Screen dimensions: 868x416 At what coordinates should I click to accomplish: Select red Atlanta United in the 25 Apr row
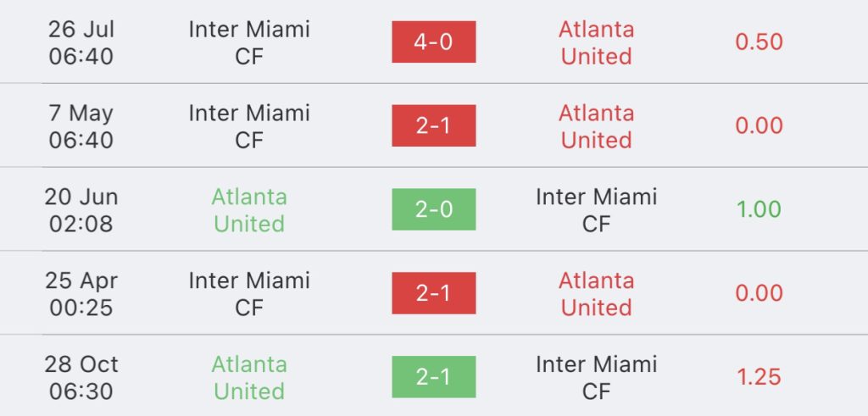tap(596, 294)
